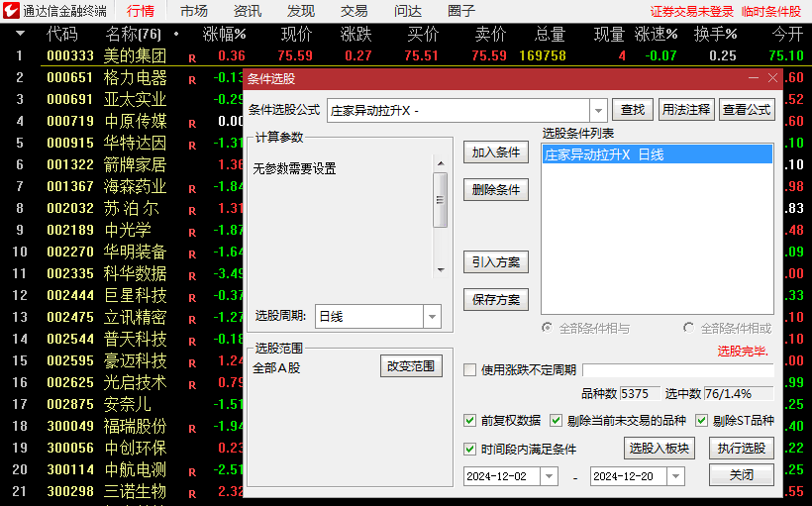
Task: Select stock row 300114 中航电测
Action: (122, 468)
